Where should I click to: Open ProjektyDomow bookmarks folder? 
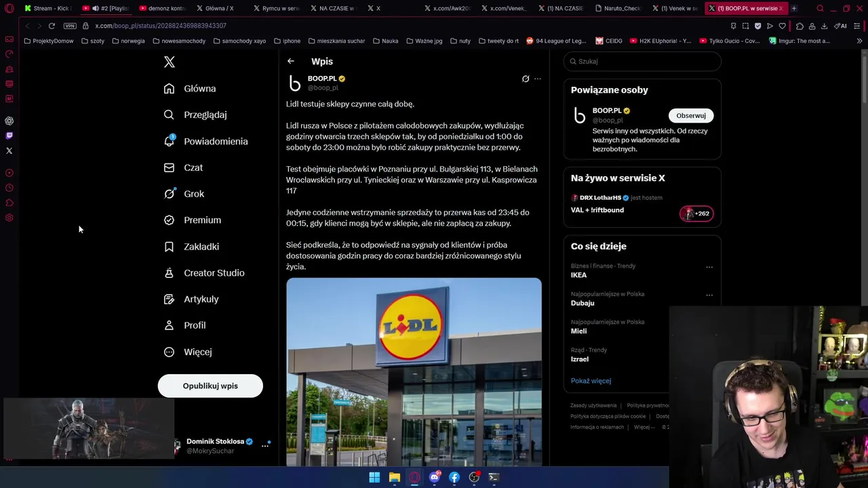point(48,41)
